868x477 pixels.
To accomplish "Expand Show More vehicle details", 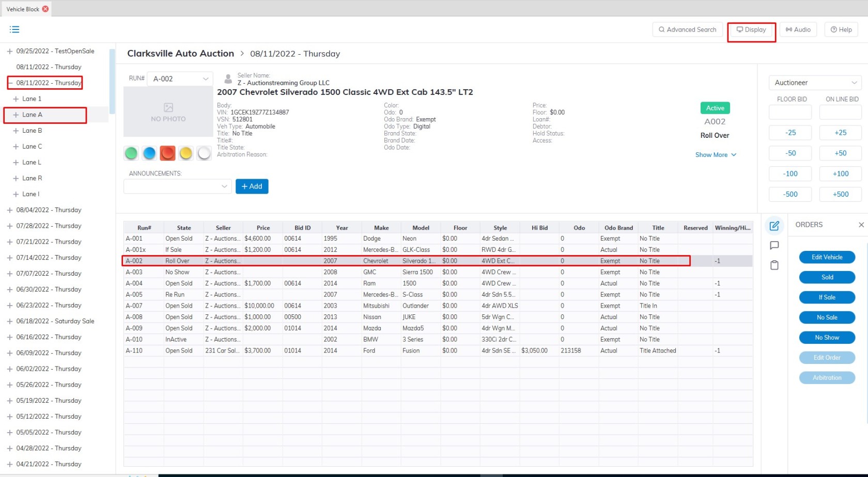I will [x=715, y=155].
